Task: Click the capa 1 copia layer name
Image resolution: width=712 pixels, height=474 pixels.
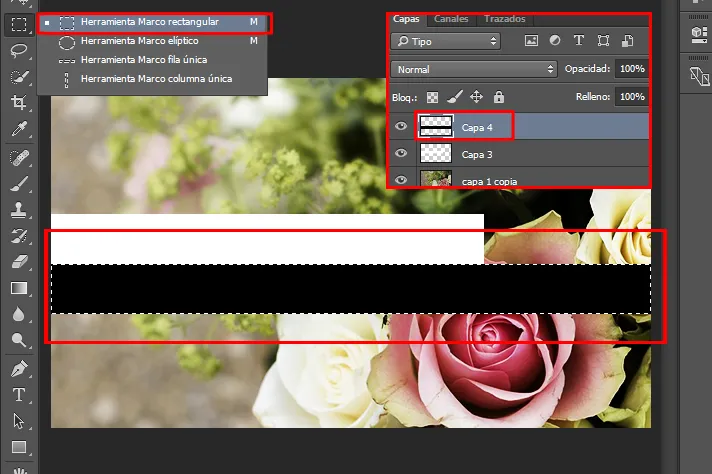Action: coord(490,182)
